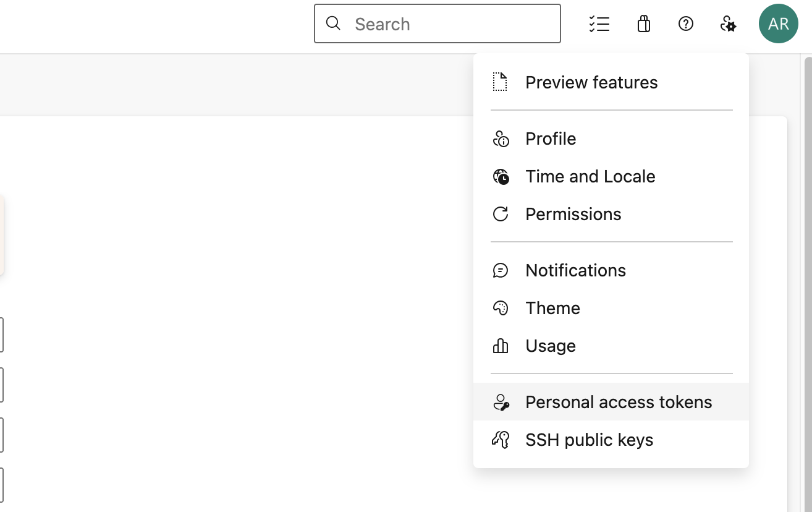Click the Profile person icon

pyautogui.click(x=501, y=139)
